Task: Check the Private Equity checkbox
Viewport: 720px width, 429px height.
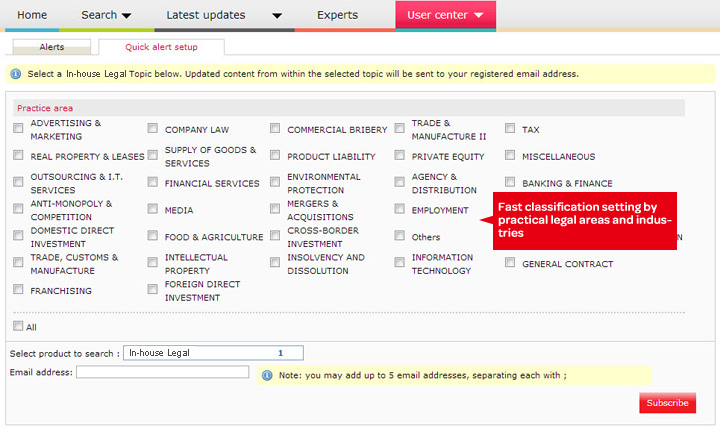Action: click(x=399, y=155)
